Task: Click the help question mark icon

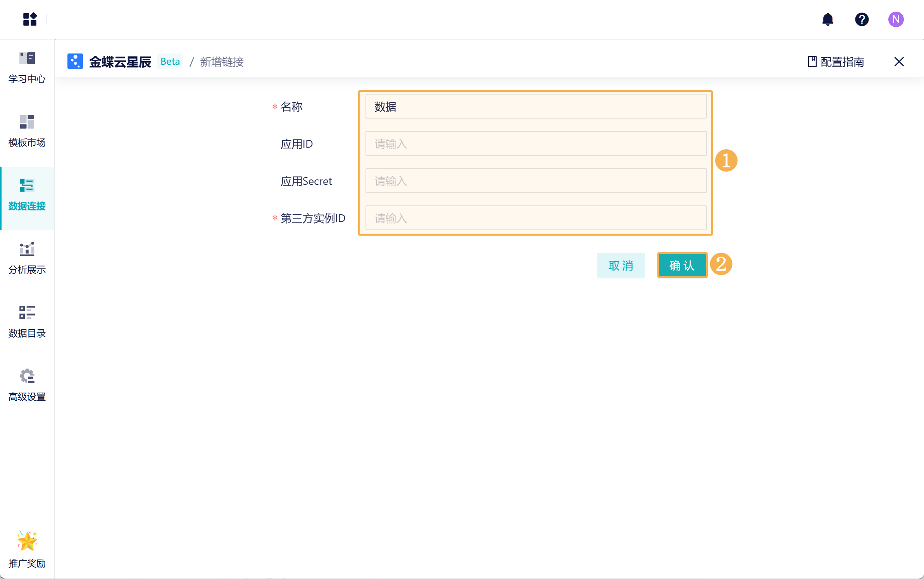Action: click(x=862, y=19)
